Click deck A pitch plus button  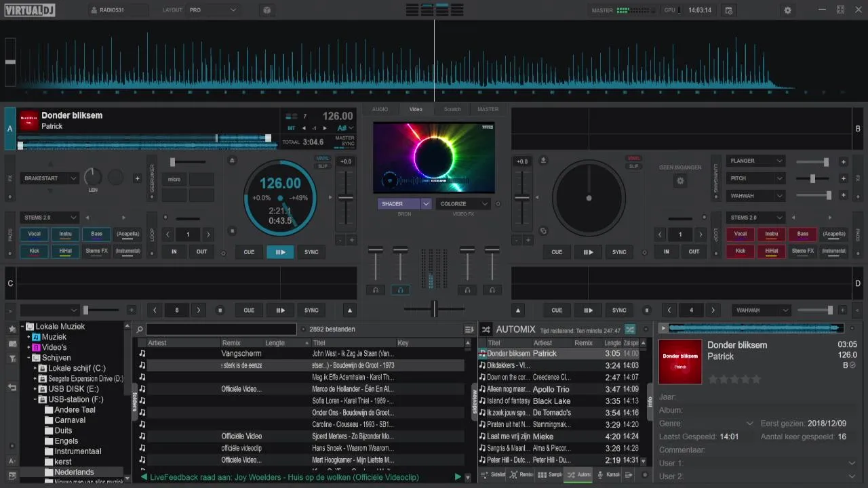351,240
